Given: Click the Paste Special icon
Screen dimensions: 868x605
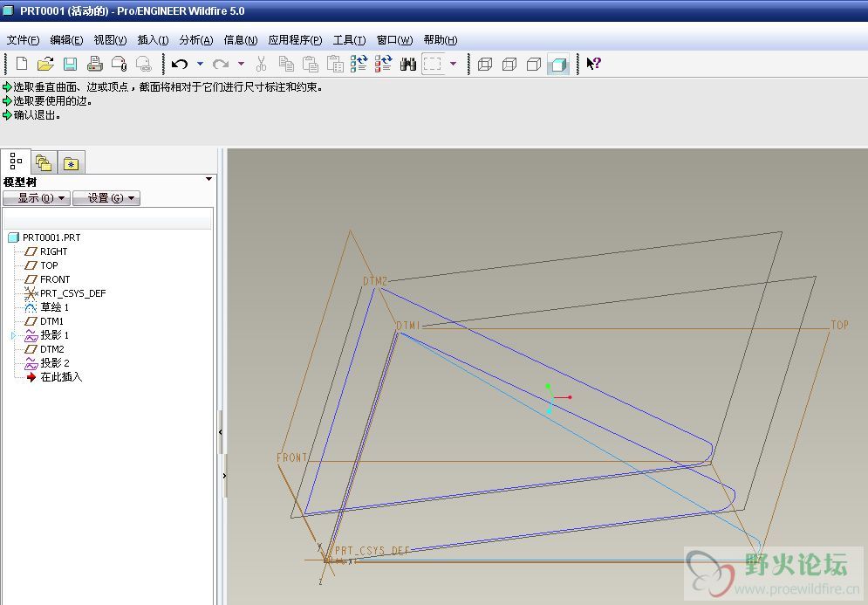Looking at the screenshot, I should click(334, 65).
